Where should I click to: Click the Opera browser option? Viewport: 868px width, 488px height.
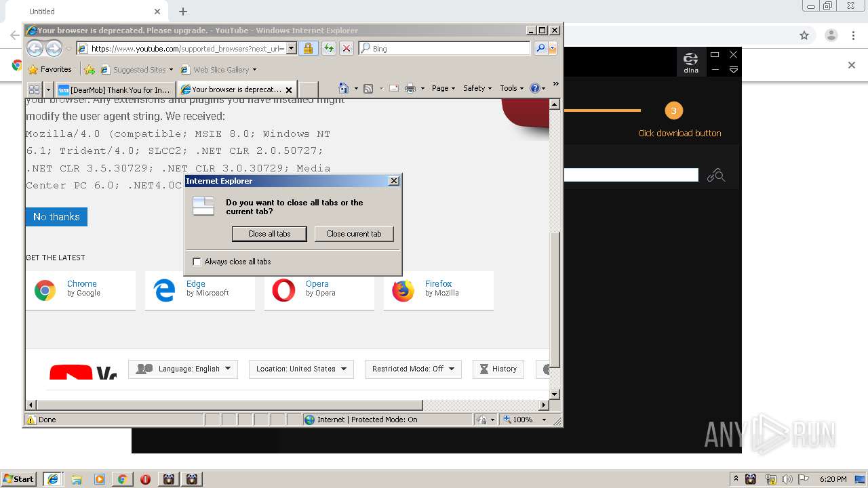(319, 291)
